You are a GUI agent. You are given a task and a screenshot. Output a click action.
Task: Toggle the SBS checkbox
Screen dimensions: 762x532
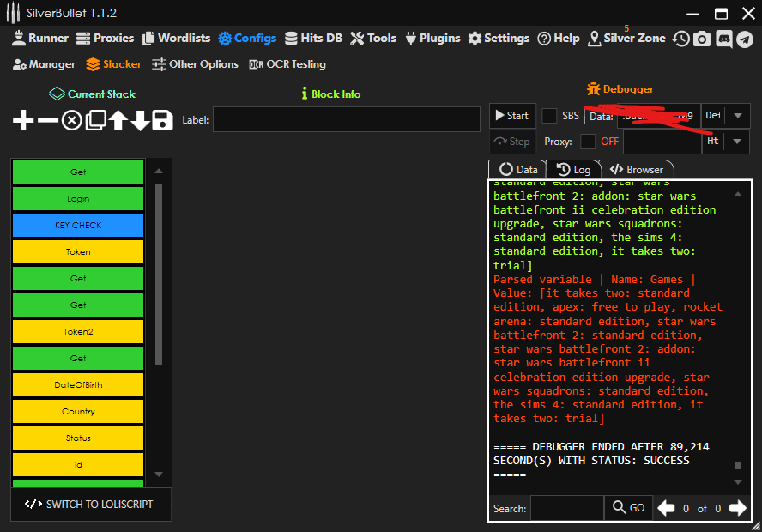point(549,116)
